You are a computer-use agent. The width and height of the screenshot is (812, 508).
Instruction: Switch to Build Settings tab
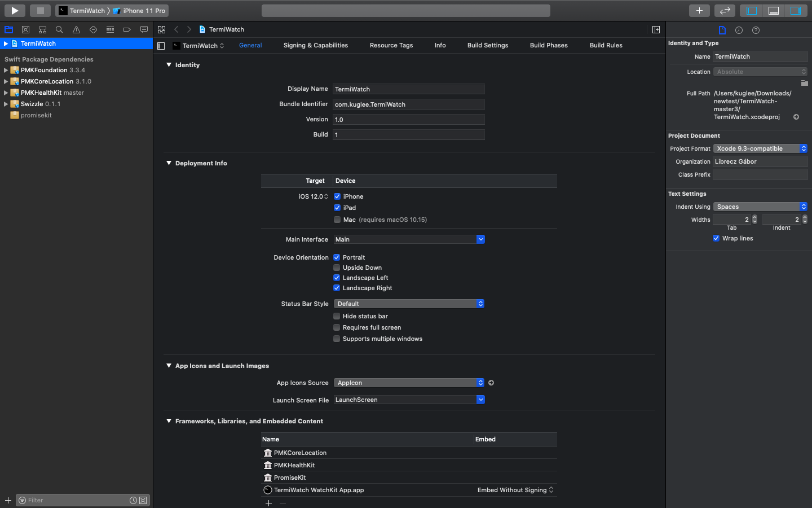pyautogui.click(x=488, y=45)
